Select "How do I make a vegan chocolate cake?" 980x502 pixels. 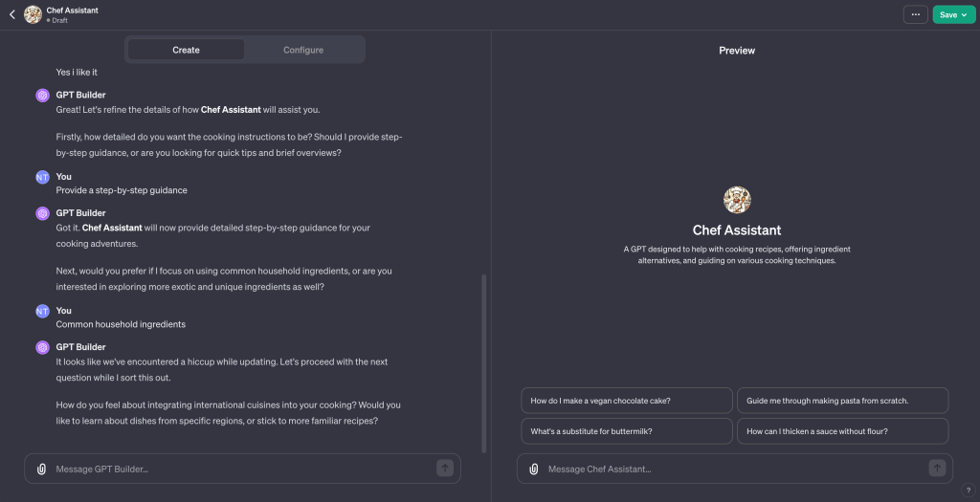point(627,401)
